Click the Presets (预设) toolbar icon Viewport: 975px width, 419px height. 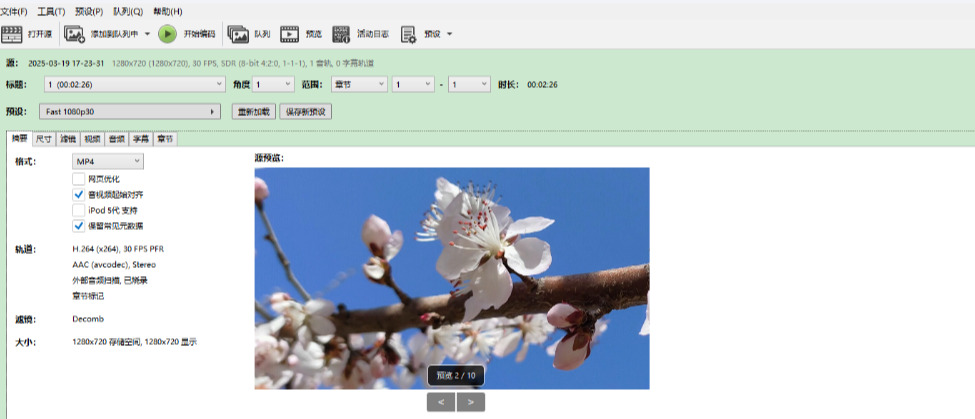pyautogui.click(x=409, y=35)
